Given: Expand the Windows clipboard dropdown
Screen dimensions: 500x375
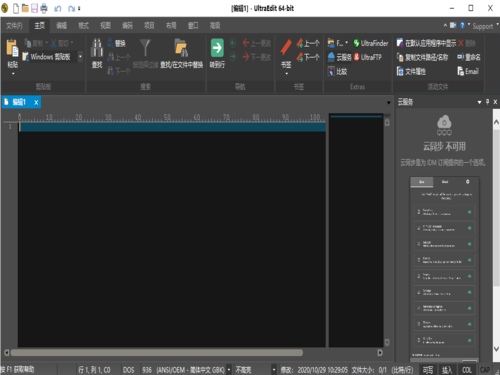Looking at the screenshot, I should point(80,57).
